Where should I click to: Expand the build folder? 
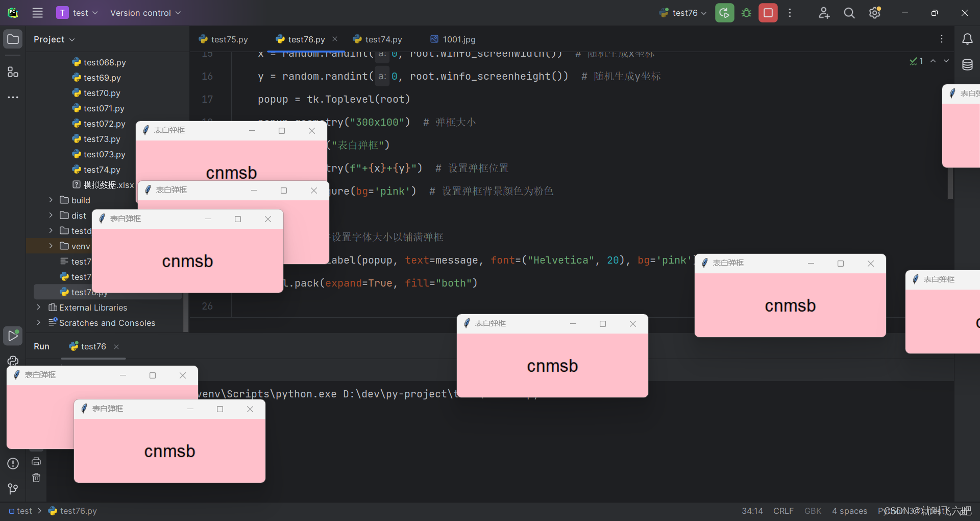click(x=51, y=200)
